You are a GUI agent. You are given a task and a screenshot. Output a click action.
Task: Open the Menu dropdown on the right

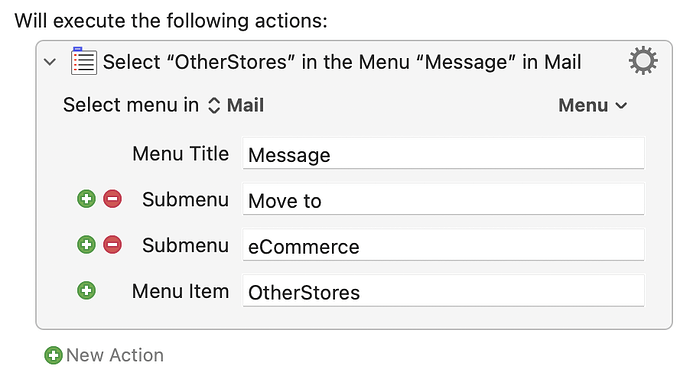[593, 105]
